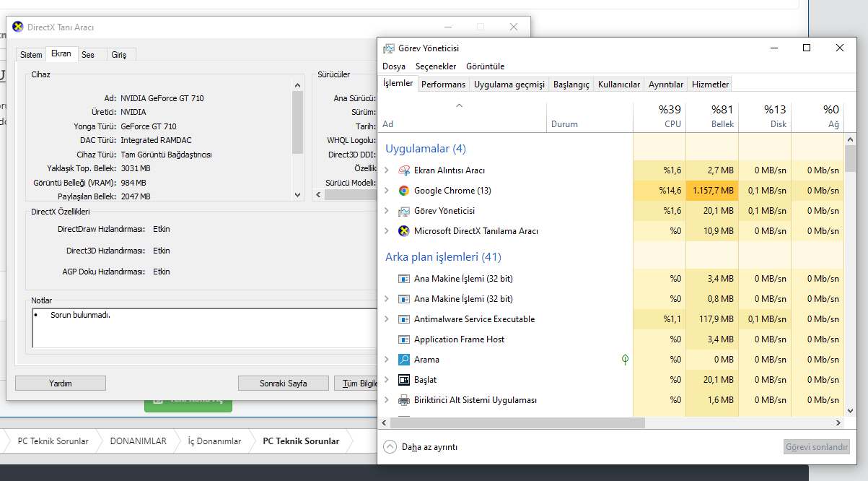Sort processes by Ad column header
Image resolution: width=868 pixels, height=481 pixels.
[462, 117]
